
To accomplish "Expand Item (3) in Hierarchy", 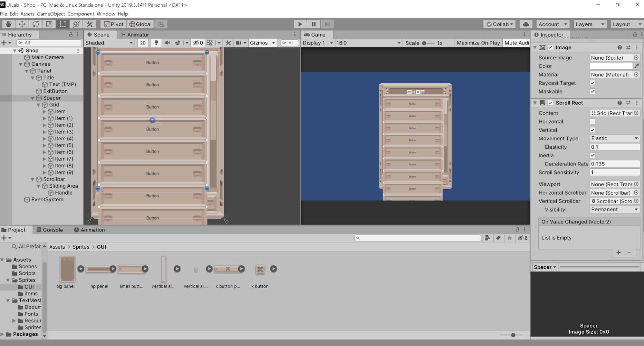I will pos(44,132).
